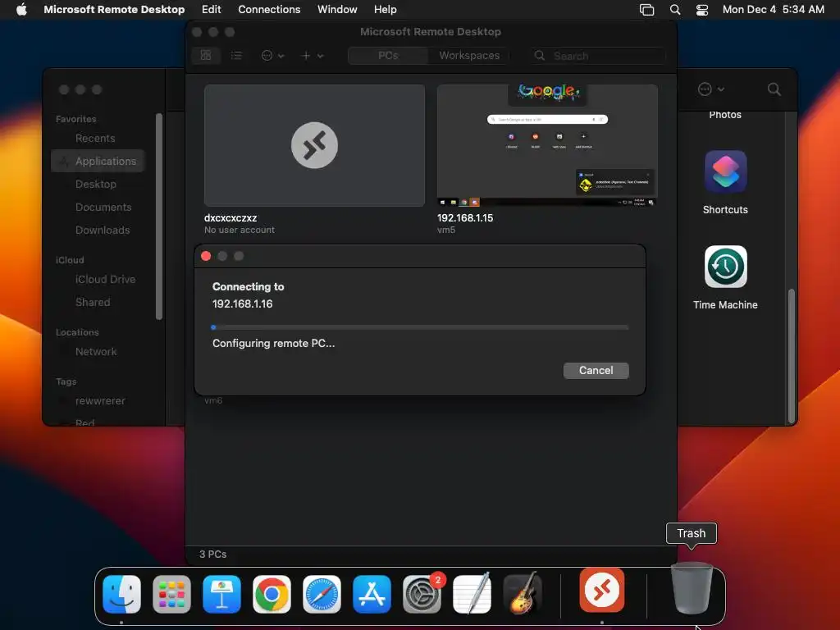Click the Finder window vertical scrollbar
The height and width of the screenshot is (630, 840).
click(792, 356)
